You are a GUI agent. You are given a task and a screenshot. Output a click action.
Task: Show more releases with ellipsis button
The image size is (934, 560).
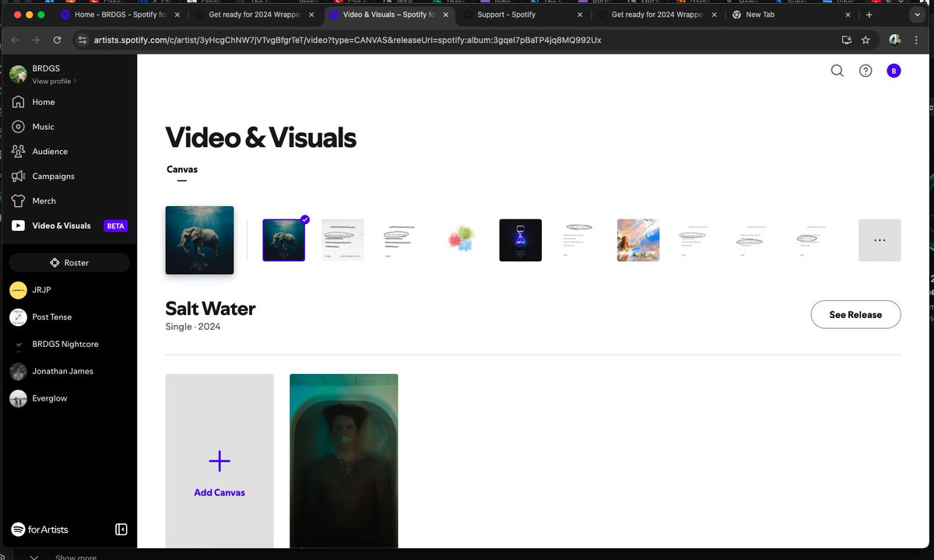point(880,240)
